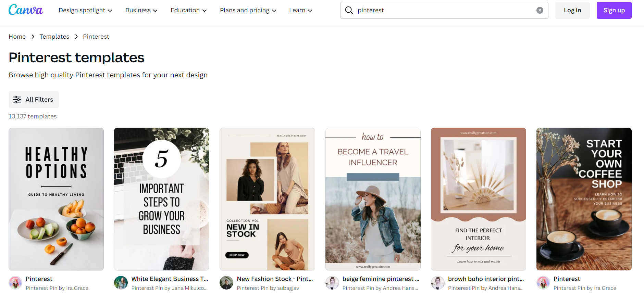Click Ira Grace avatar under first template

(x=15, y=283)
